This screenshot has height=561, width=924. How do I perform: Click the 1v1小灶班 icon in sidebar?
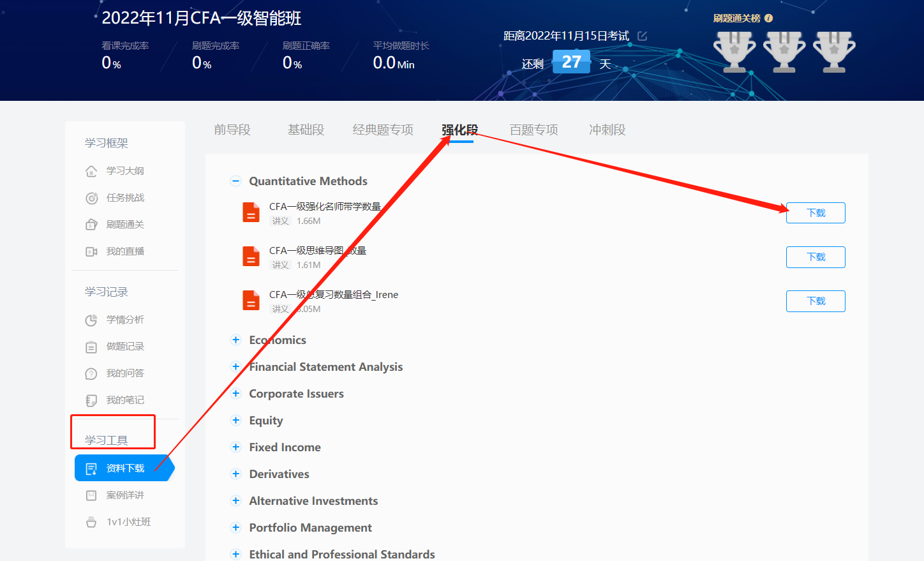click(x=91, y=522)
